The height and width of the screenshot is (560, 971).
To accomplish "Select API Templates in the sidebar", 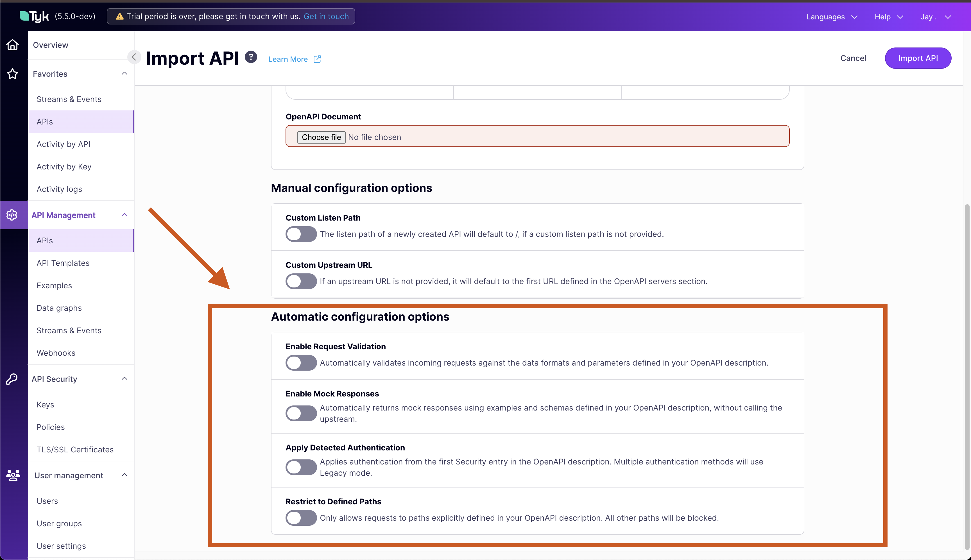I will pos(63,263).
